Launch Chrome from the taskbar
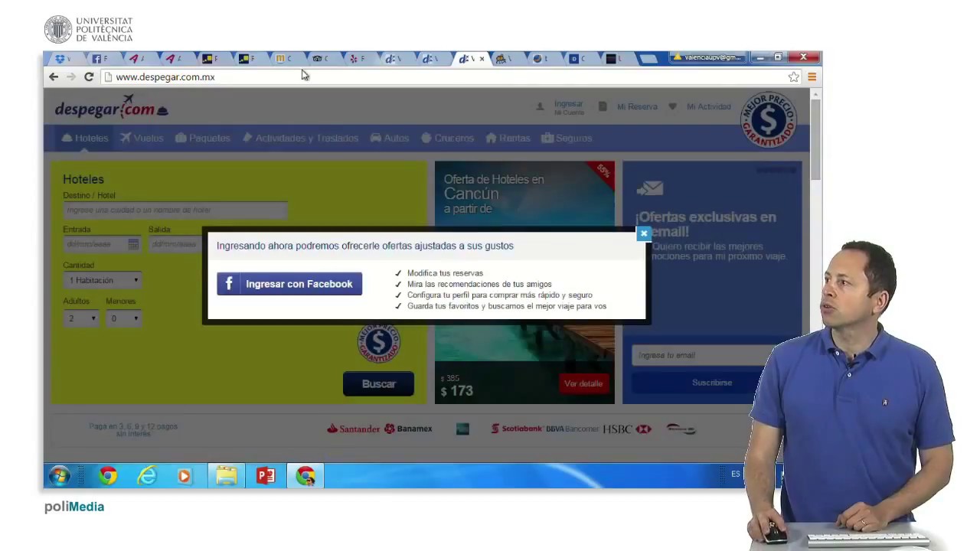980x551 pixels. pyautogui.click(x=108, y=476)
